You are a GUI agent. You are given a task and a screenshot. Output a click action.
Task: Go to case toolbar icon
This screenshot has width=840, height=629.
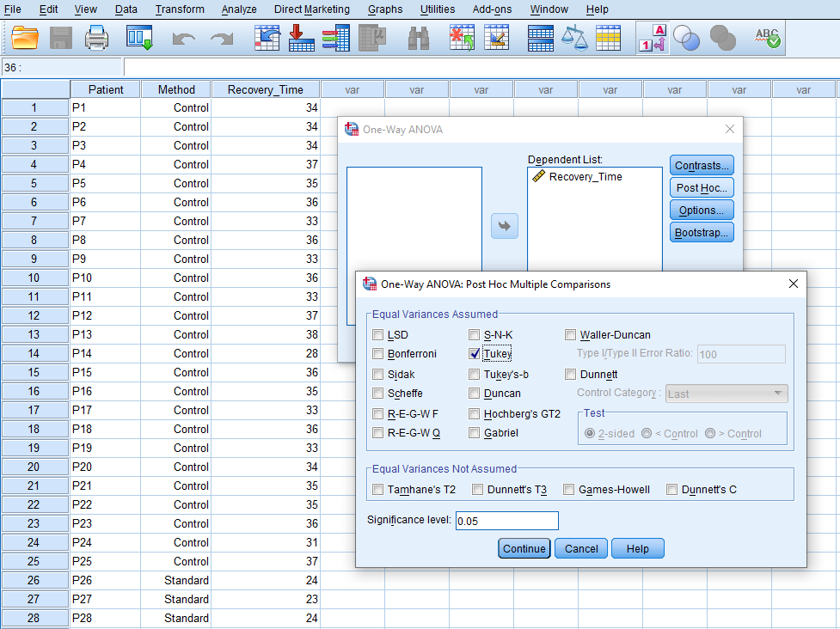click(267, 38)
